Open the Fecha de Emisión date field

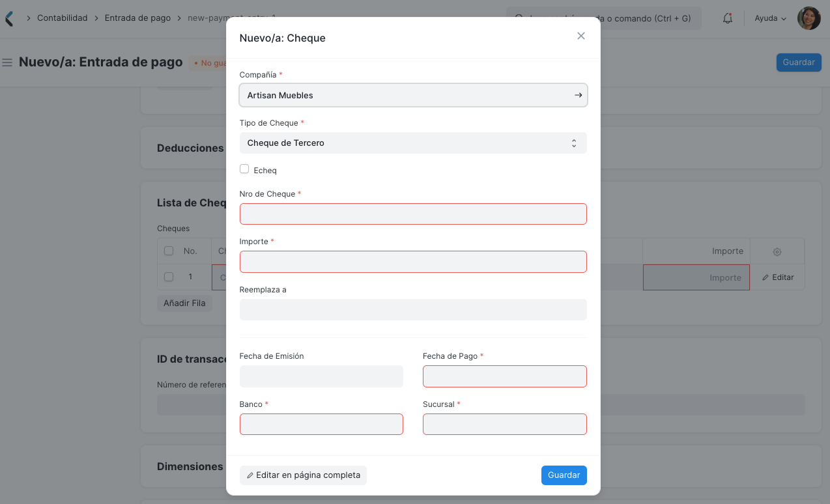pos(321,376)
